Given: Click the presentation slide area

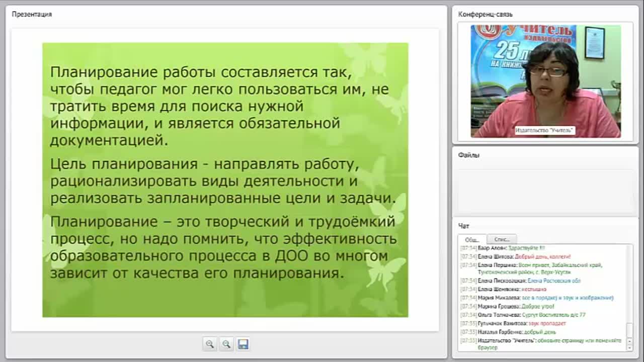Looking at the screenshot, I should 225,180.
